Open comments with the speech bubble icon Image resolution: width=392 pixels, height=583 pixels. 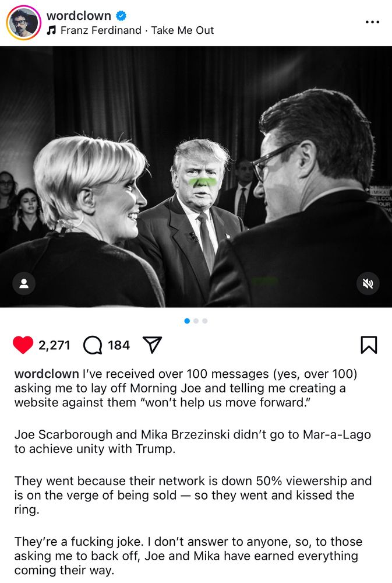93,345
